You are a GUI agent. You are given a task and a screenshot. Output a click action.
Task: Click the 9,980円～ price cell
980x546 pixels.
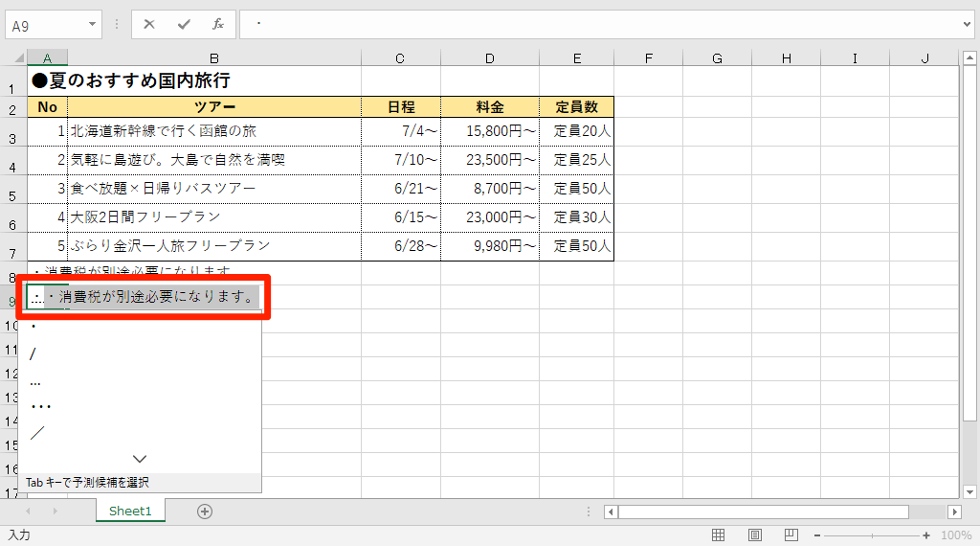(489, 246)
